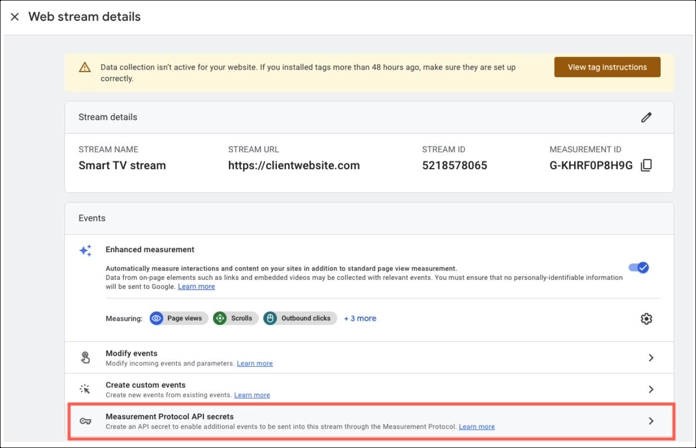Click the warning triangle icon

coord(85,67)
